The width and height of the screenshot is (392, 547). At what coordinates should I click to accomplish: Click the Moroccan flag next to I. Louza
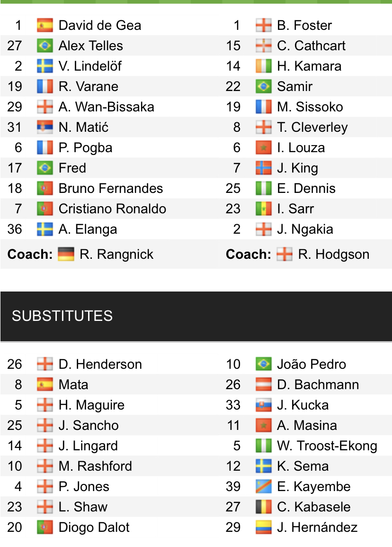coord(263,147)
